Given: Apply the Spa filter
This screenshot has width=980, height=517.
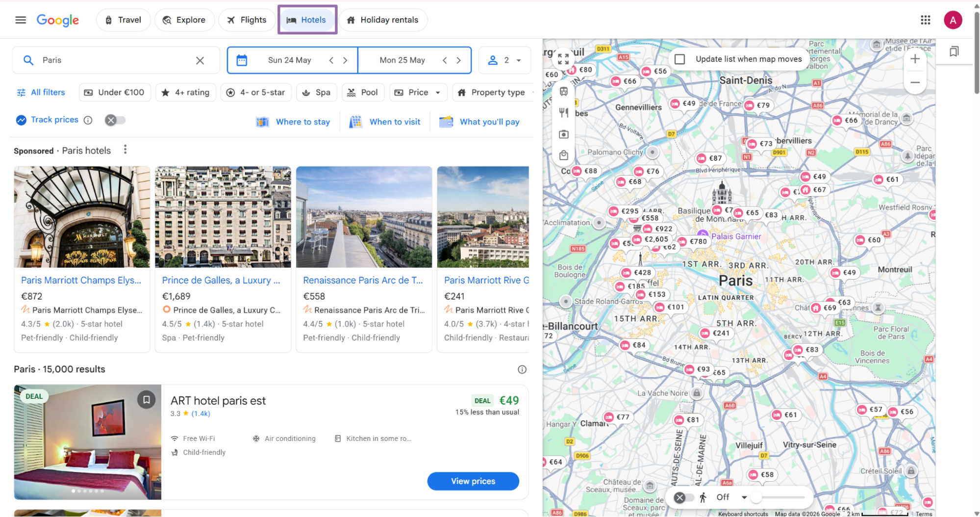Looking at the screenshot, I should [x=317, y=92].
